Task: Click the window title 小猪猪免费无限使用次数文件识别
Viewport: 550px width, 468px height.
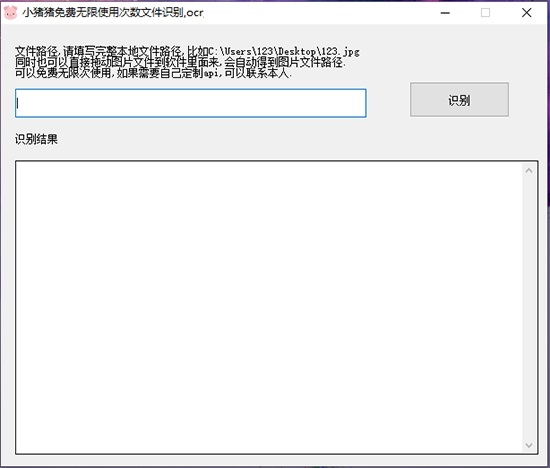Action: point(113,13)
